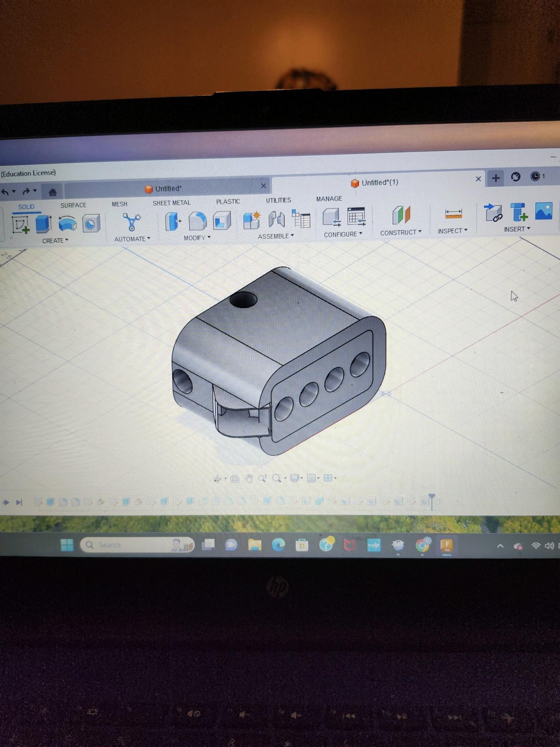Create a New Component in Assemble

pos(252,220)
